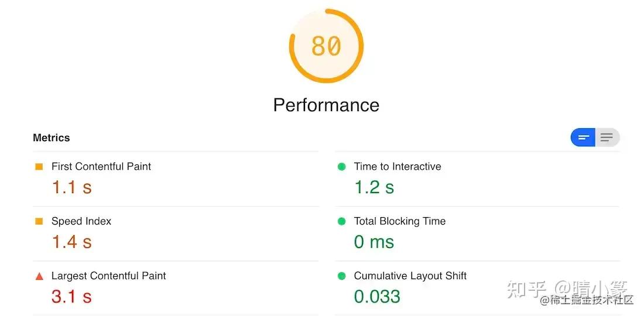The image size is (644, 316).
Task: Click the Performance category title
Action: (326, 105)
